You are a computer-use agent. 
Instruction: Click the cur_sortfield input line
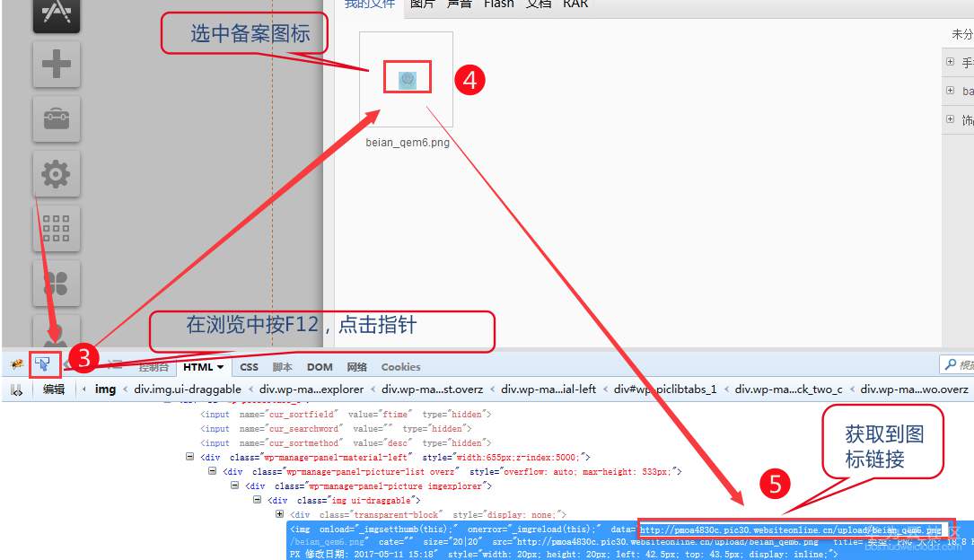(x=346, y=414)
